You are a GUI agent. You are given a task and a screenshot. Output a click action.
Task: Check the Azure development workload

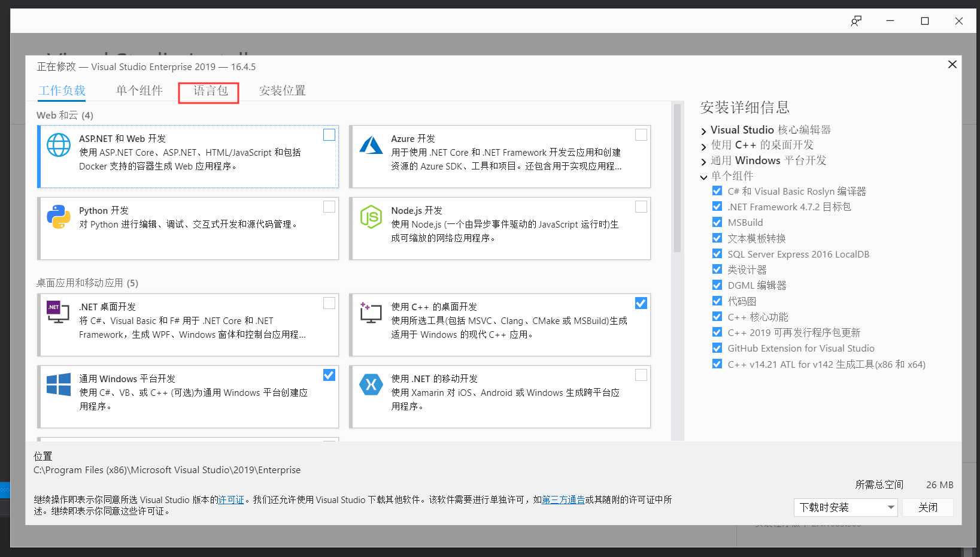click(x=641, y=135)
